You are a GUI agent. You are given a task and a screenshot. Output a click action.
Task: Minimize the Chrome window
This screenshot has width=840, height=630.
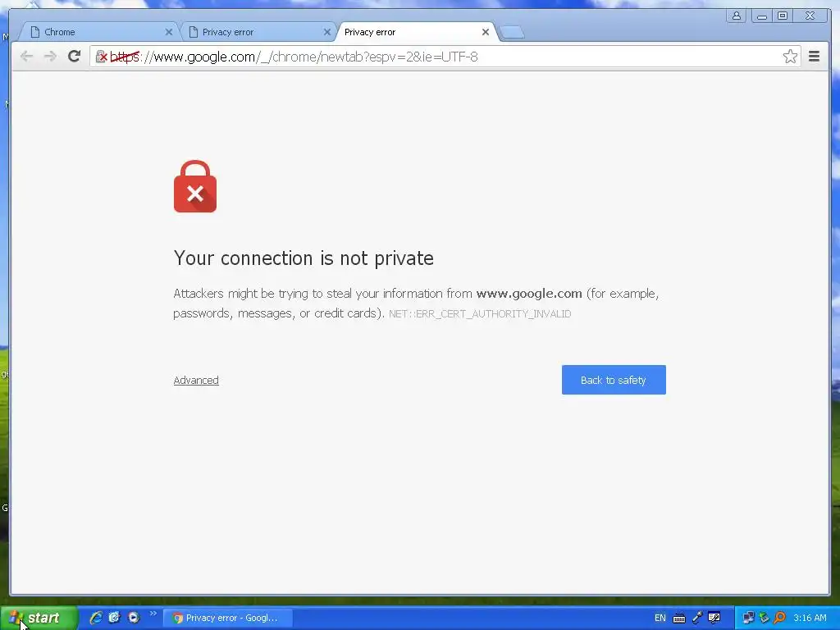point(761,16)
